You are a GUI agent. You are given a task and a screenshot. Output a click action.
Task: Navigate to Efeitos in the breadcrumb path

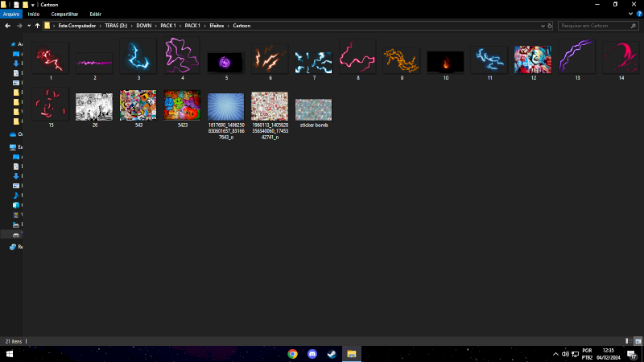pyautogui.click(x=217, y=26)
